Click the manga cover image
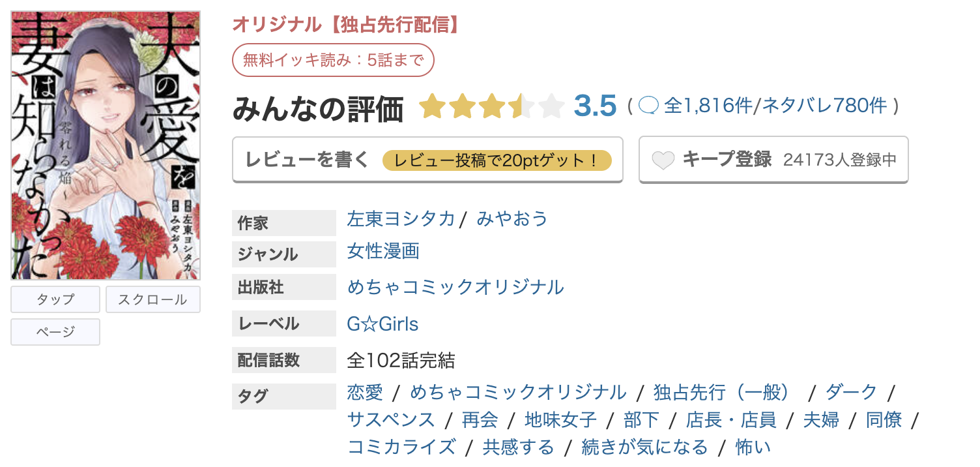This screenshot has height=467, width=980. point(105,141)
